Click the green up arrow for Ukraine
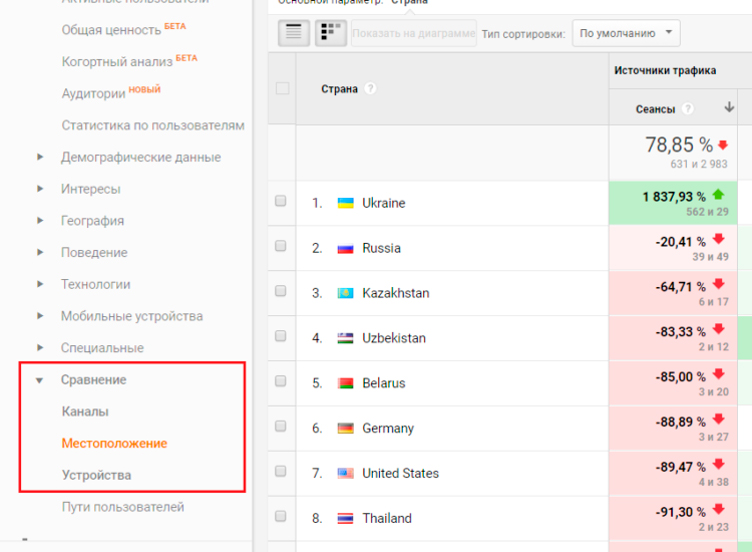752x552 pixels. tap(718, 194)
